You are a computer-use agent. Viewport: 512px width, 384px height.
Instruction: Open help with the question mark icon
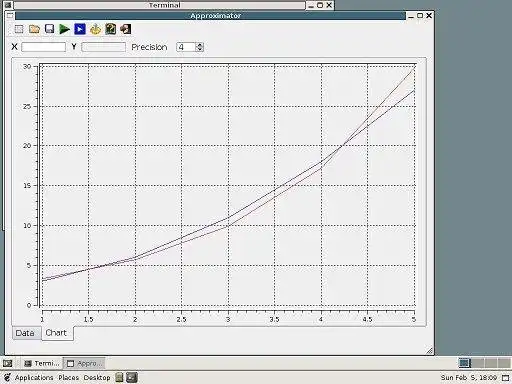(x=111, y=29)
